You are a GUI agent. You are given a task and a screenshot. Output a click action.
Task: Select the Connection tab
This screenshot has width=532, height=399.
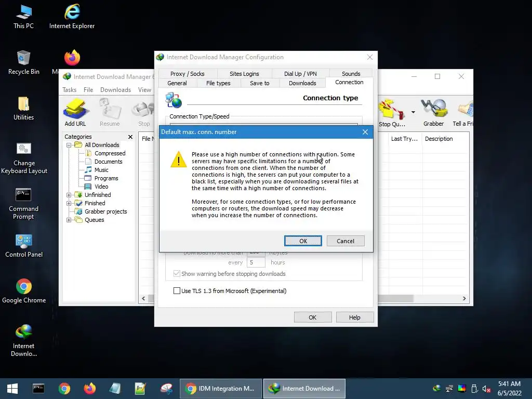(x=349, y=82)
